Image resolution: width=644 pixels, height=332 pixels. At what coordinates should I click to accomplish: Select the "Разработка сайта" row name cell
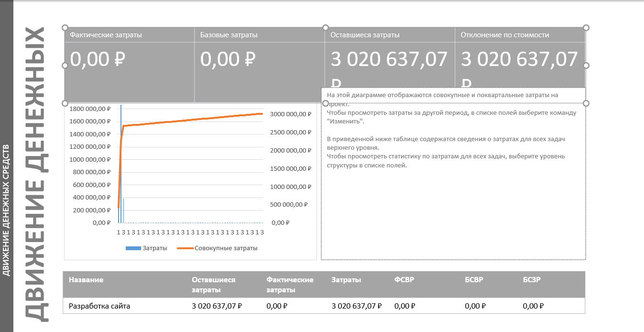tap(99, 306)
